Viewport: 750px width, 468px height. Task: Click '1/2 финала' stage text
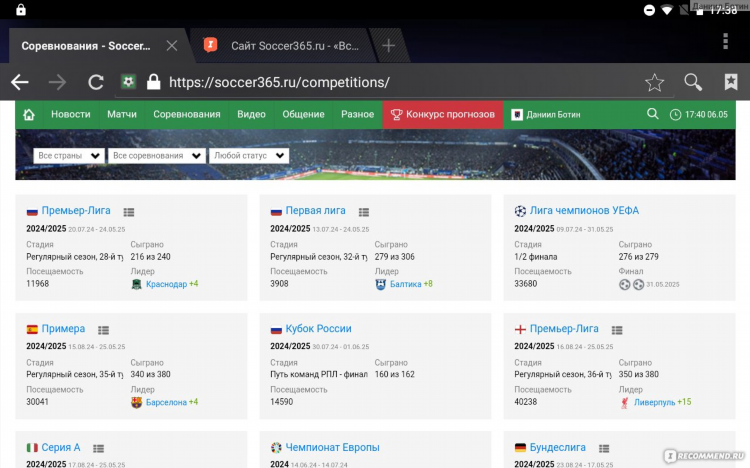tap(535, 257)
